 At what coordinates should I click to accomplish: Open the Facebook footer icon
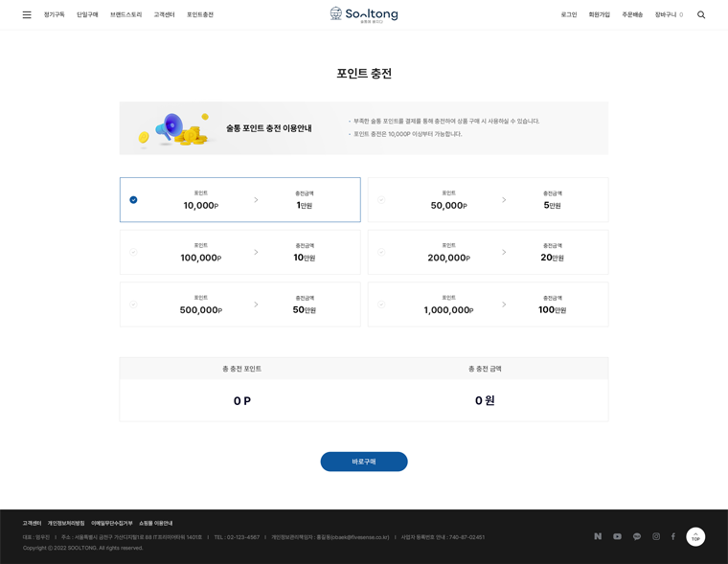tap(673, 536)
